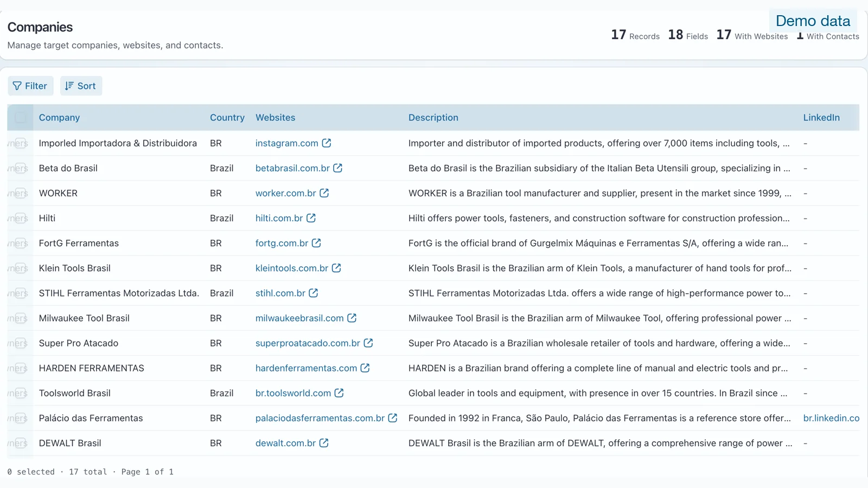This screenshot has height=488, width=868.
Task: Open external link icon beside hardenferramentas.com
Action: (x=365, y=368)
